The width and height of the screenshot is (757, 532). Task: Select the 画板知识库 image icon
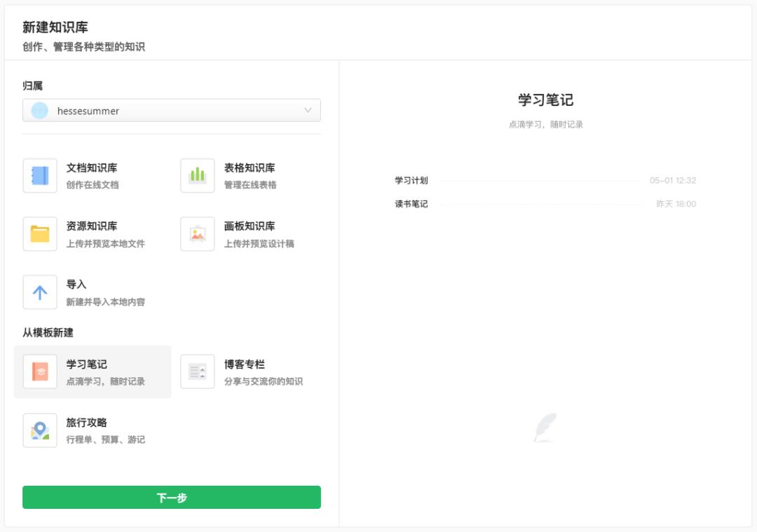(x=197, y=233)
